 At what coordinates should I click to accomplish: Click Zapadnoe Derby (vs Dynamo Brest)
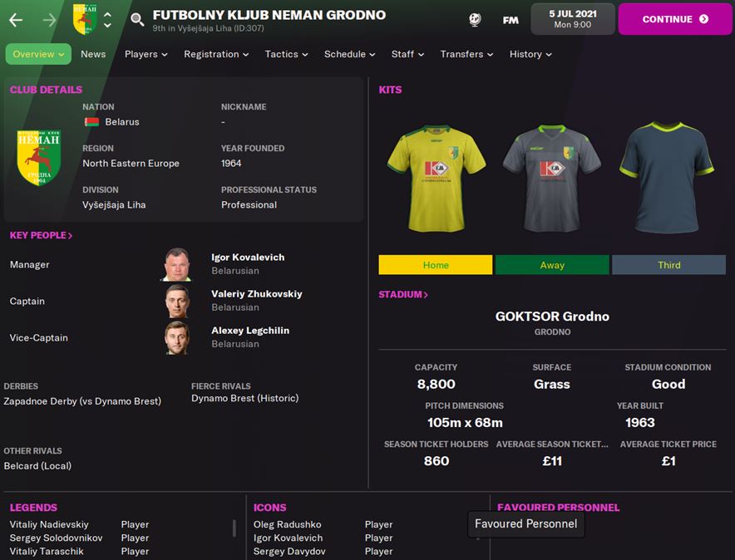click(82, 401)
